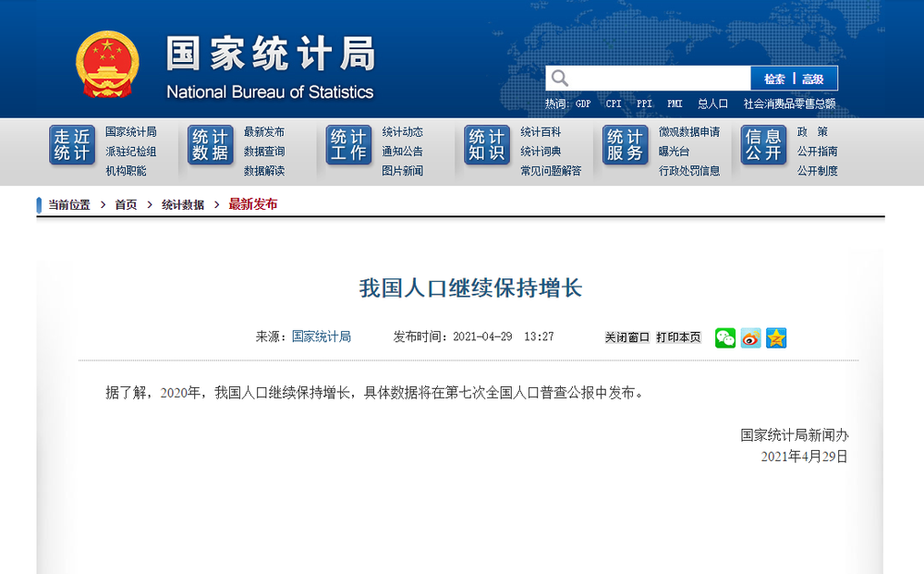The image size is (924, 574).
Task: Open the 统计服务 menu block
Action: click(626, 145)
